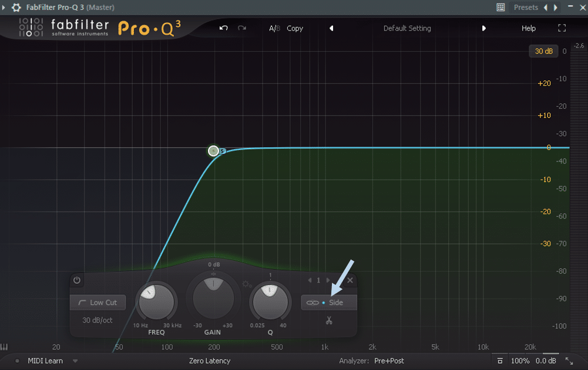Open the FL Studio preset grid icon

point(500,7)
